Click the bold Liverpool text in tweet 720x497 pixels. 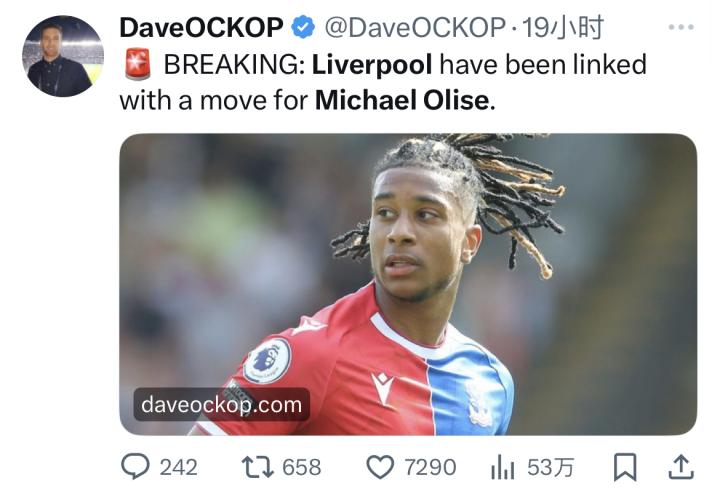[x=372, y=64]
